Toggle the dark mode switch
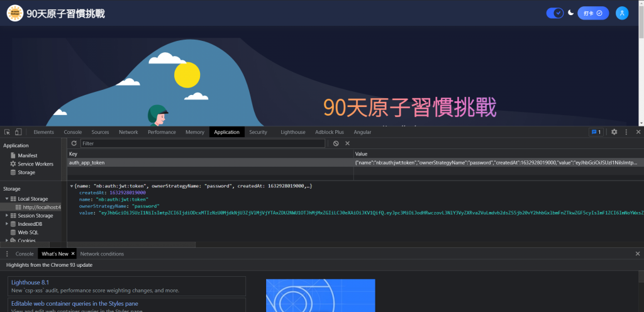 555,13
